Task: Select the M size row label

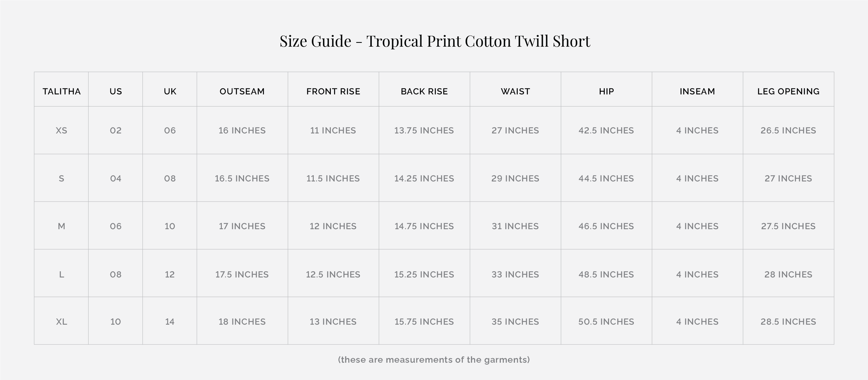Action: pyautogui.click(x=61, y=226)
